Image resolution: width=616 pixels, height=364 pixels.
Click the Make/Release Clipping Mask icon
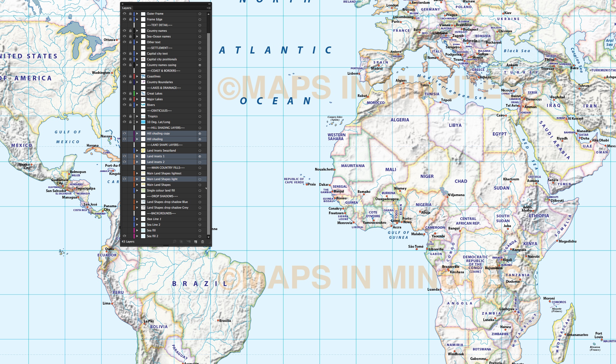(181, 241)
